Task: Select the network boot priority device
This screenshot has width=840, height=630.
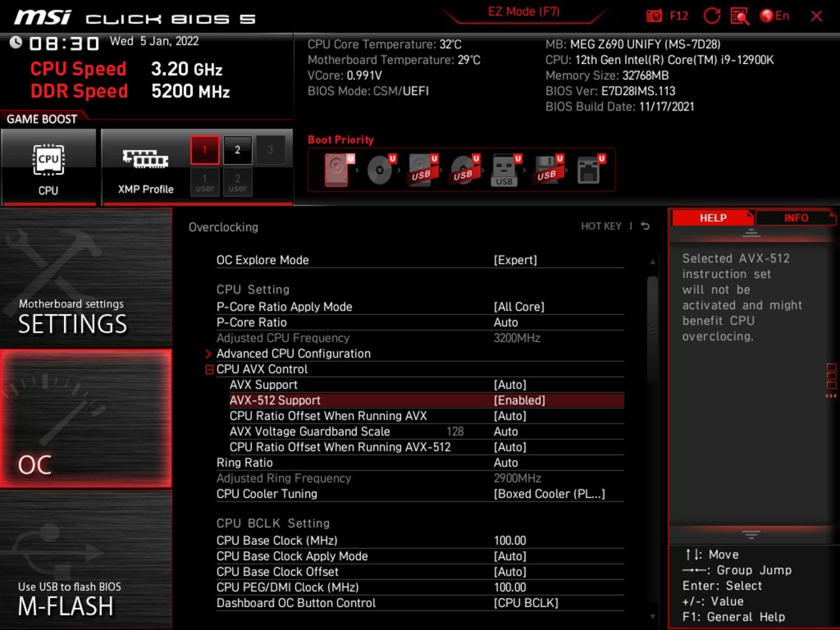Action: 589,169
